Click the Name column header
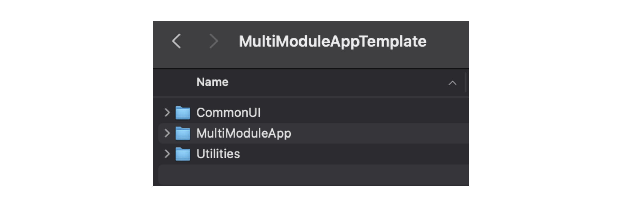The image size is (644, 209). click(x=213, y=82)
